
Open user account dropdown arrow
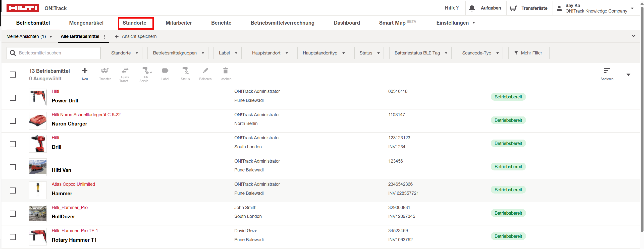632,8
